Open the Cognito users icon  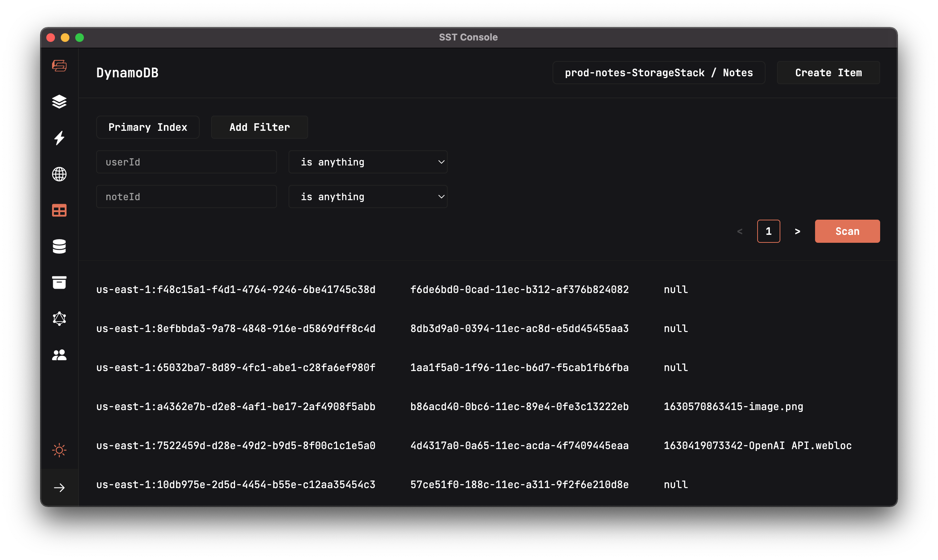point(59,355)
